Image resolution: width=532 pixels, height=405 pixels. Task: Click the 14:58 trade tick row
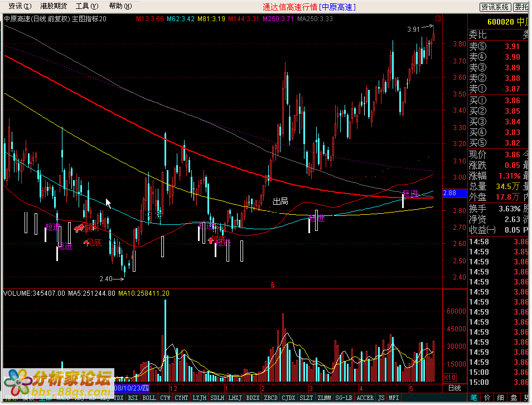click(499, 242)
